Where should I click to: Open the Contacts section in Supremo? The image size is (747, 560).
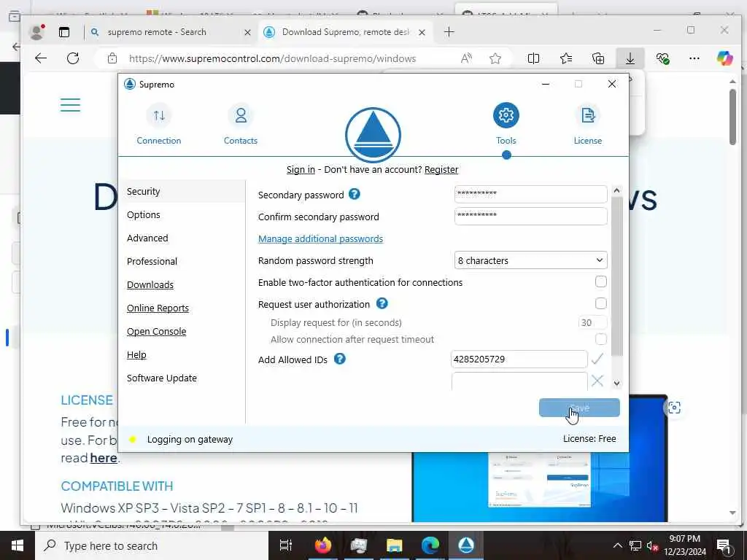tap(241, 124)
